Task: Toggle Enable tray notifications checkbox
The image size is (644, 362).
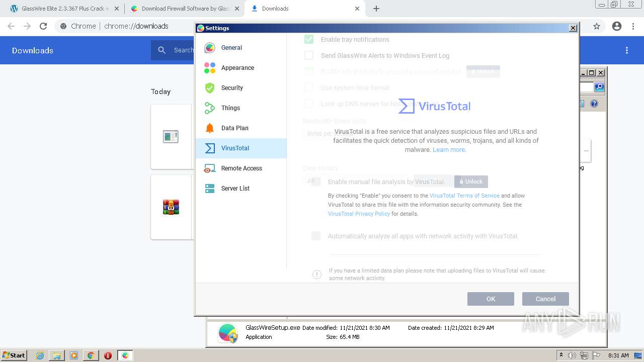Action: 309,39
